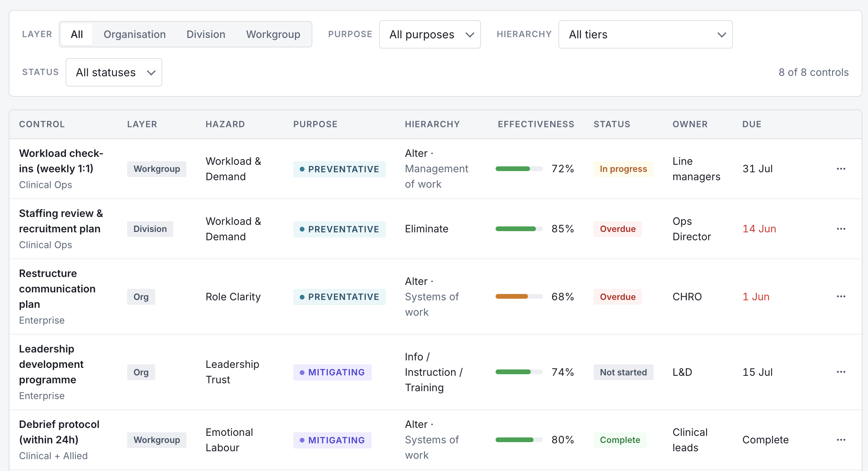Screen dimensions: 868x471
Task: Sort by Control column header
Action: click(x=42, y=124)
